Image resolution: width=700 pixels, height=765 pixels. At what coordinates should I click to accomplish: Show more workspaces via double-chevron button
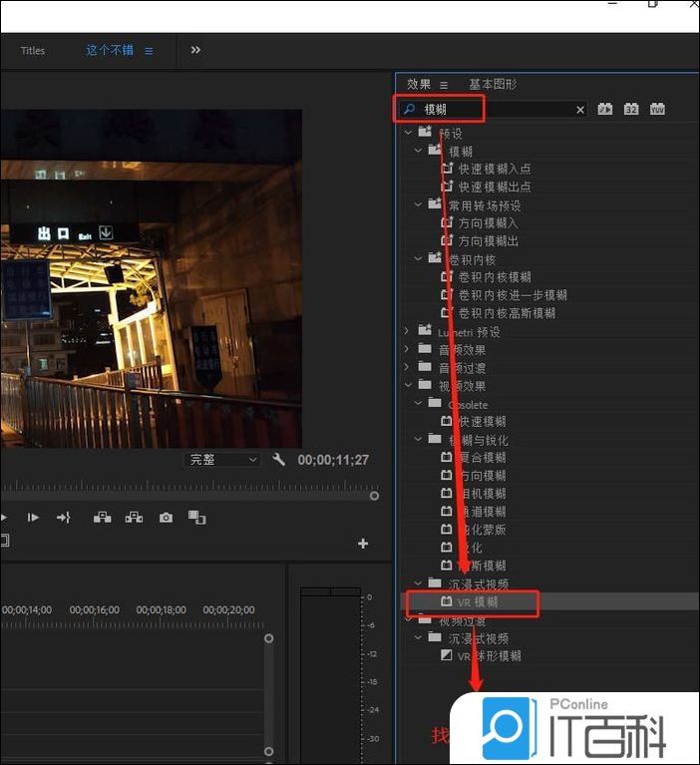pos(195,50)
